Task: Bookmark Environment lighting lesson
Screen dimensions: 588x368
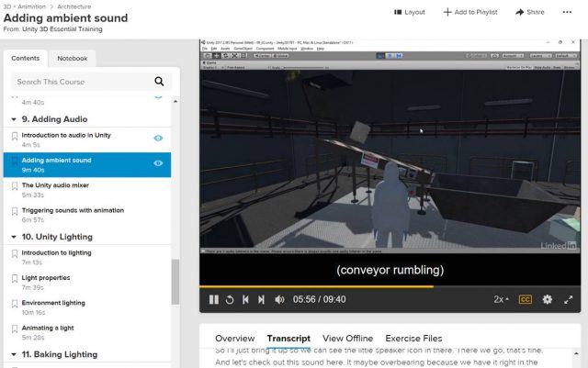Action: 15,304
